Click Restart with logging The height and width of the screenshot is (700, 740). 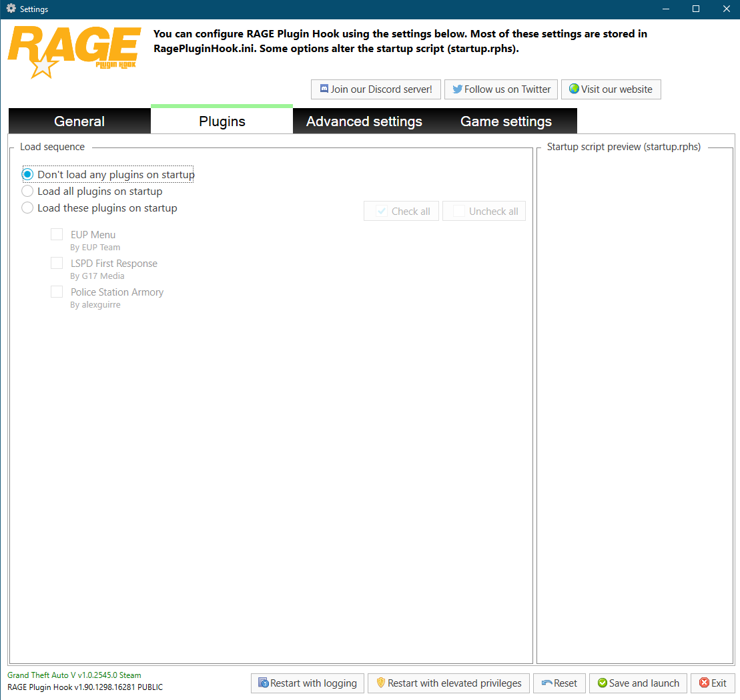coord(308,683)
